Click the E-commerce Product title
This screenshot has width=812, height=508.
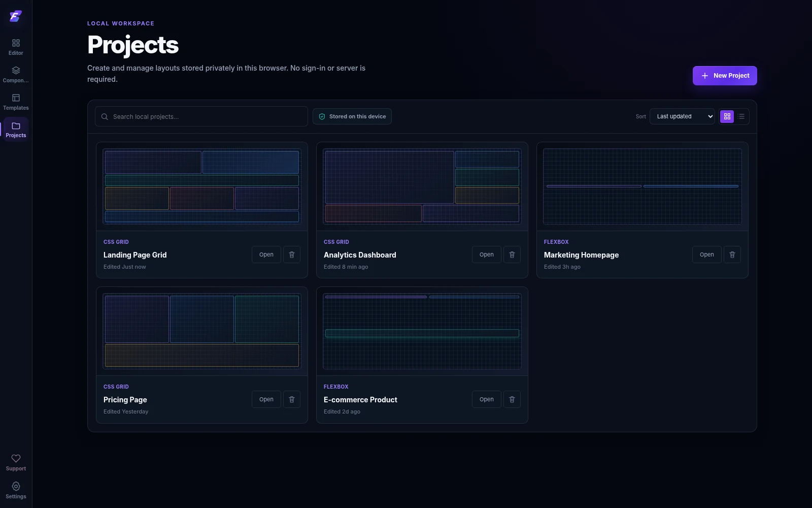(360, 400)
